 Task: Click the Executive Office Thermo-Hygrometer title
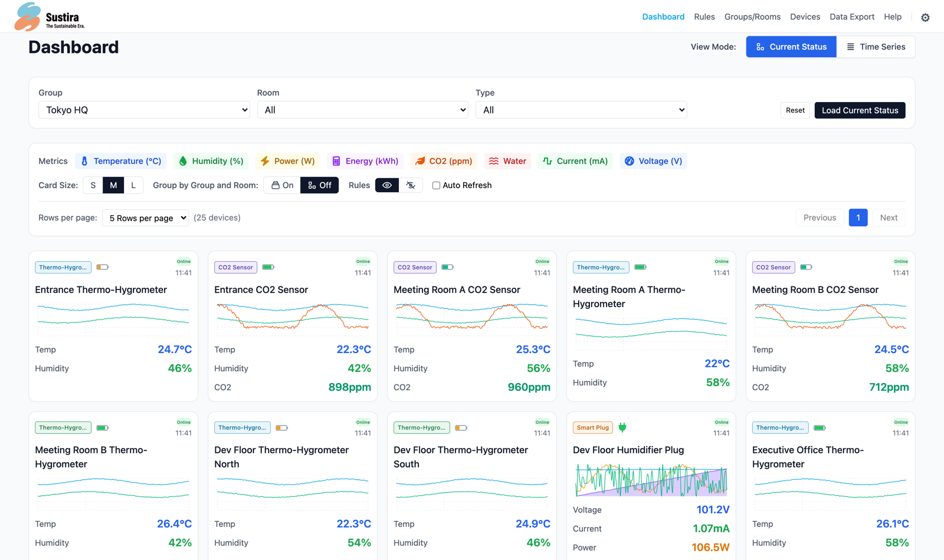[x=808, y=457]
